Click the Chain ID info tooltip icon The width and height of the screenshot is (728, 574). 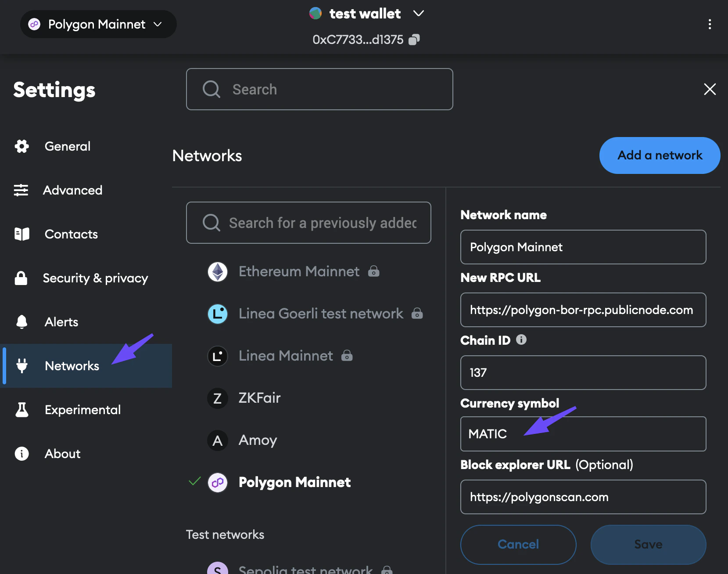(521, 339)
